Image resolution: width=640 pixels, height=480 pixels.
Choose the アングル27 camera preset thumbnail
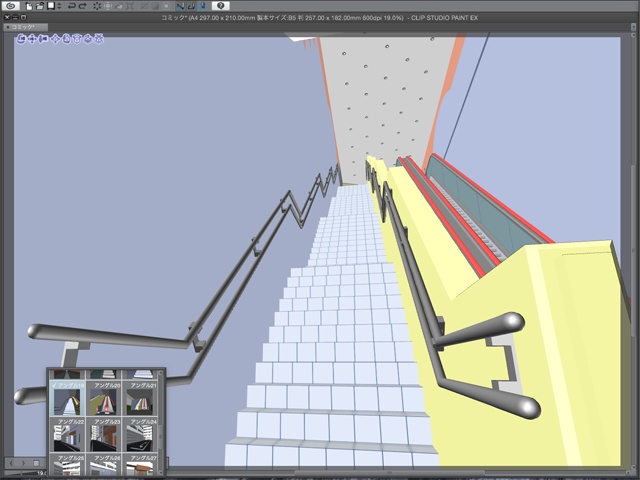(x=140, y=464)
